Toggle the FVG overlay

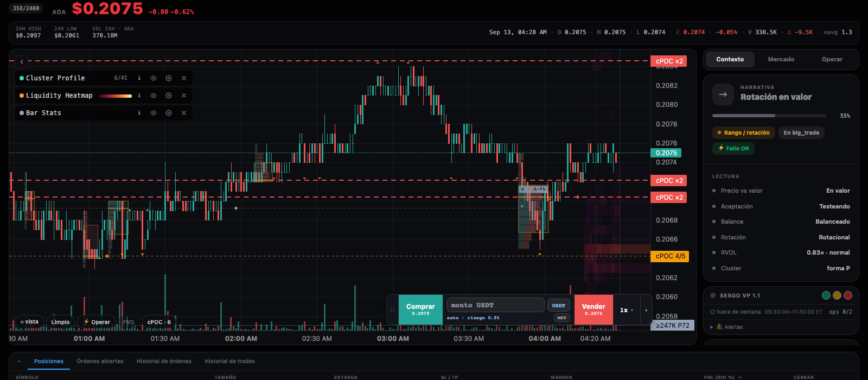point(129,322)
